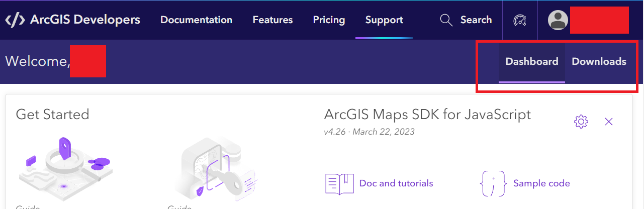Click the Search label text
The height and width of the screenshot is (209, 644).
click(x=476, y=20)
